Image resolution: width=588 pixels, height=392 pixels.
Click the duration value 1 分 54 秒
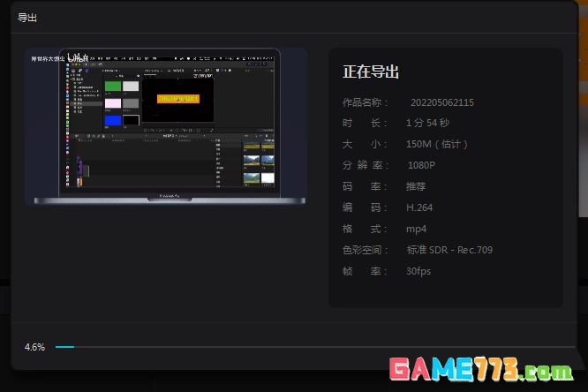tap(427, 123)
